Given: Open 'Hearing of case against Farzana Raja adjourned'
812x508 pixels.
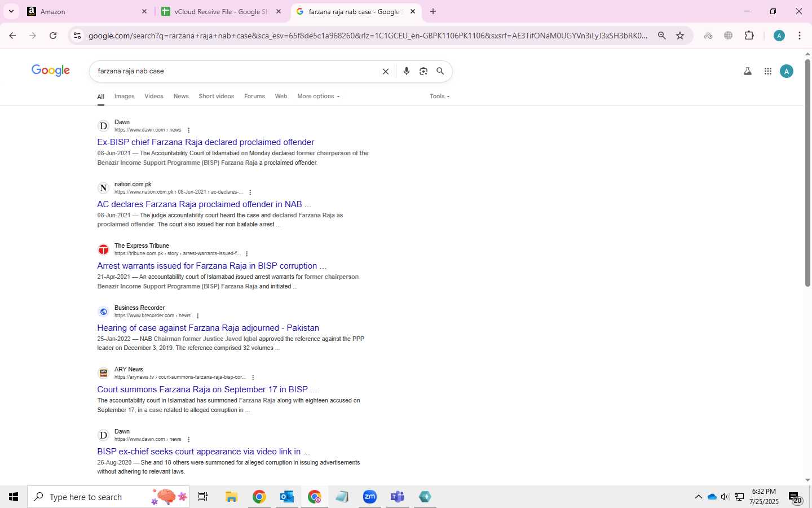Looking at the screenshot, I should [x=208, y=328].
